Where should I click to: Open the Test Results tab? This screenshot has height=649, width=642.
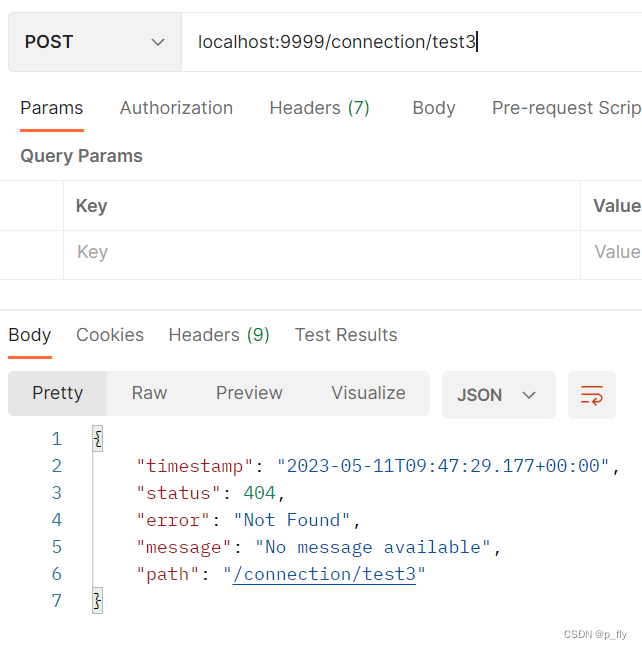(346, 335)
